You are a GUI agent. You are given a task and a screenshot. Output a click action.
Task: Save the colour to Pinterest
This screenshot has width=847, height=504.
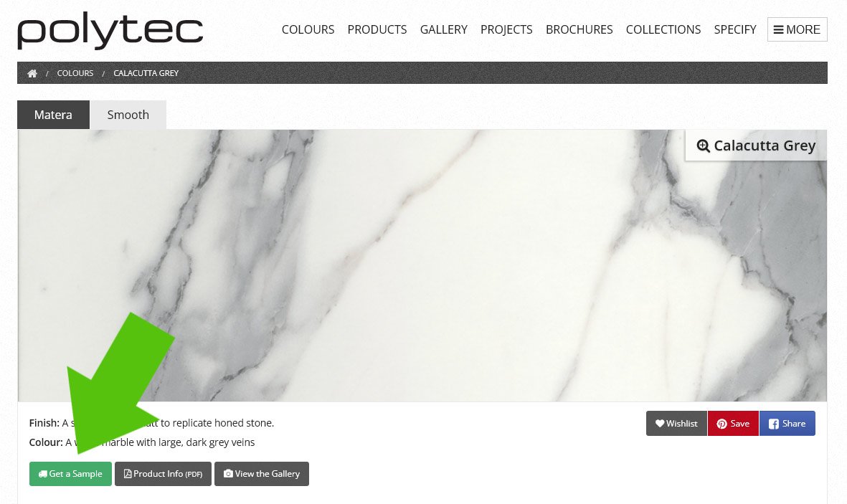733,424
